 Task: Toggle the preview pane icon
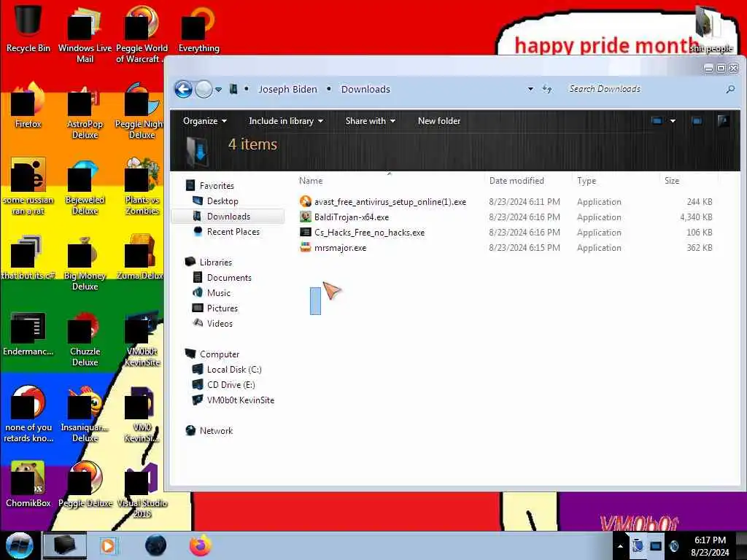click(697, 121)
